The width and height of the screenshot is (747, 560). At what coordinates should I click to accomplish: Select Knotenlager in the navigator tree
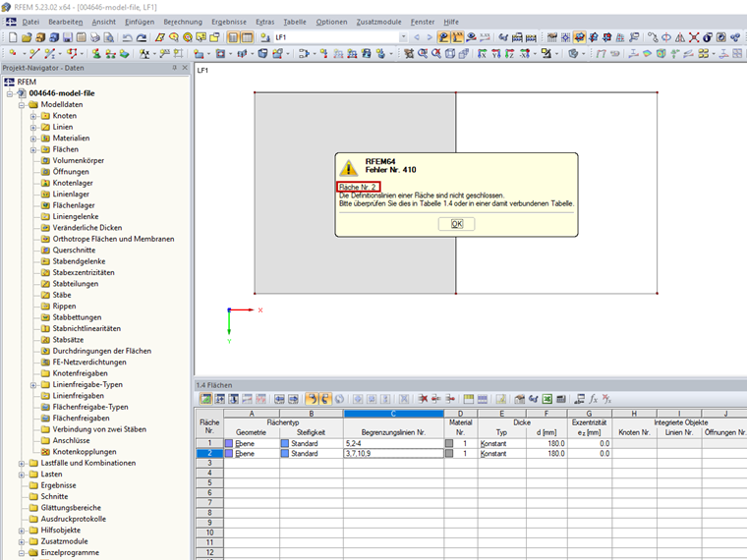click(73, 183)
